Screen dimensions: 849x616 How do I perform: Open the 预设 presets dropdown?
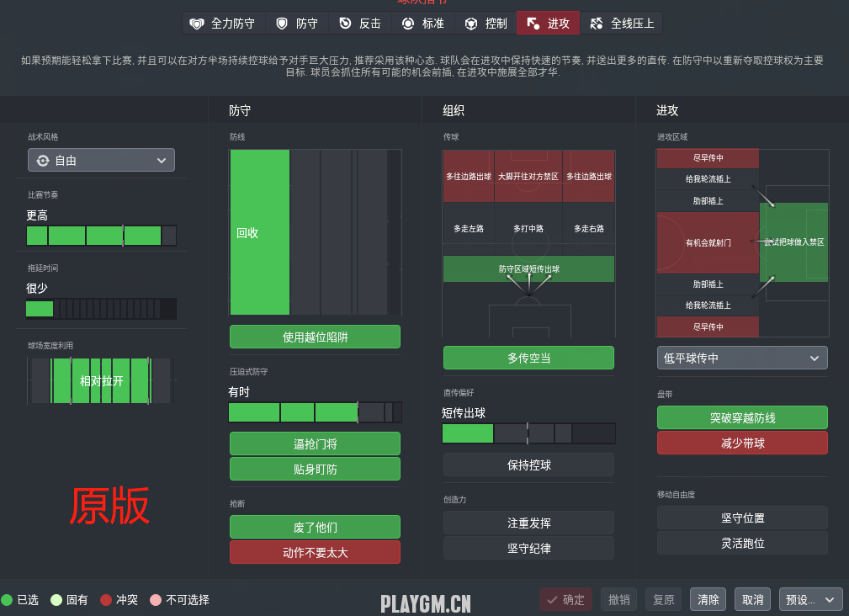pyautogui.click(x=810, y=600)
